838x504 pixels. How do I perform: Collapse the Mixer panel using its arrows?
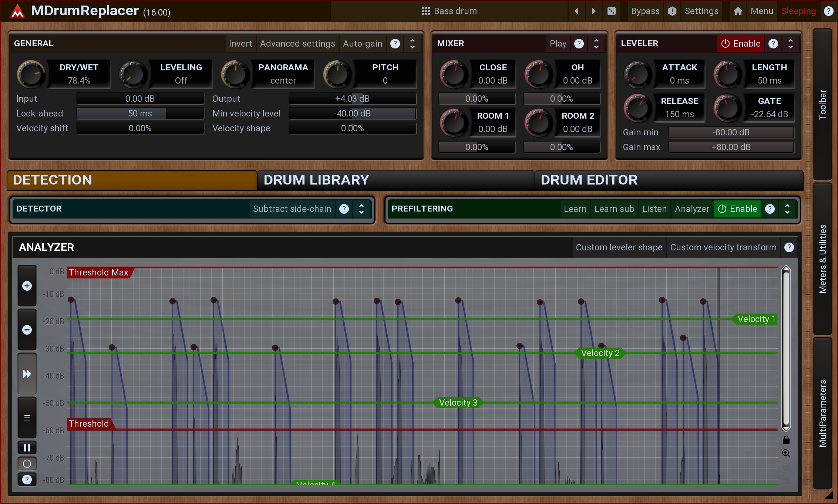pyautogui.click(x=596, y=44)
